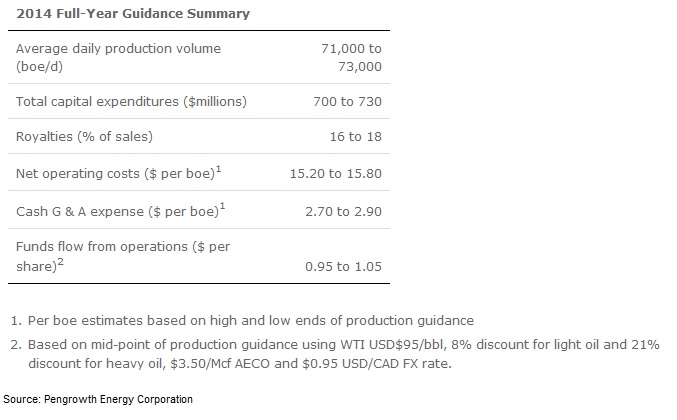Select the Total capital expenditures row label
Screen dimensions: 677x420
click(132, 101)
